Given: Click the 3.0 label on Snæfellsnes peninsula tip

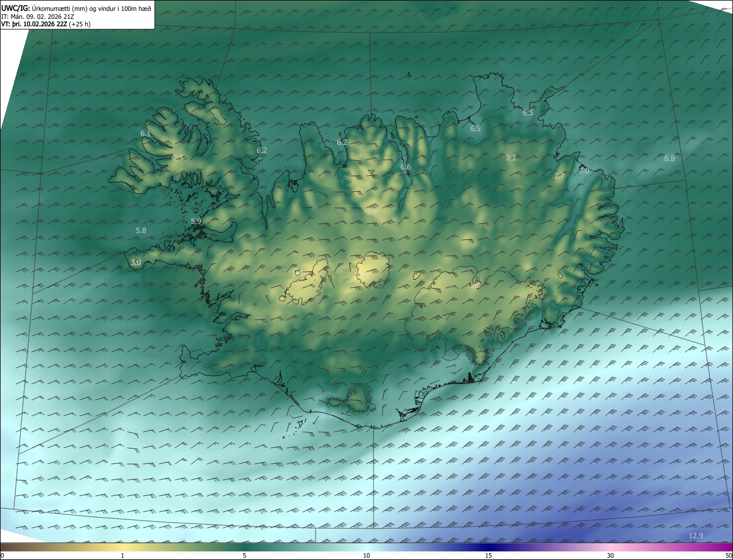Looking at the screenshot, I should [136, 262].
